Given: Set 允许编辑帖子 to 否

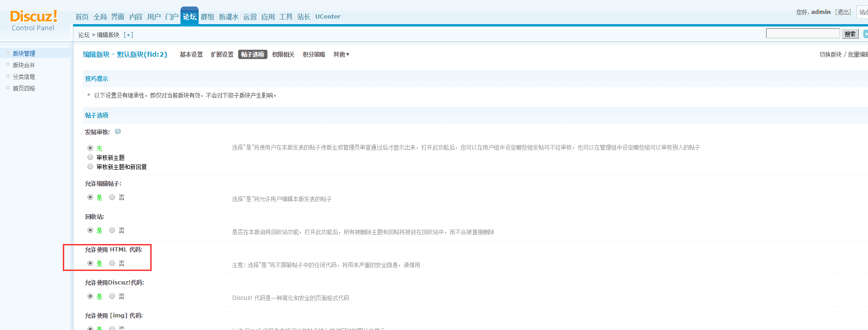Looking at the screenshot, I should click(112, 197).
